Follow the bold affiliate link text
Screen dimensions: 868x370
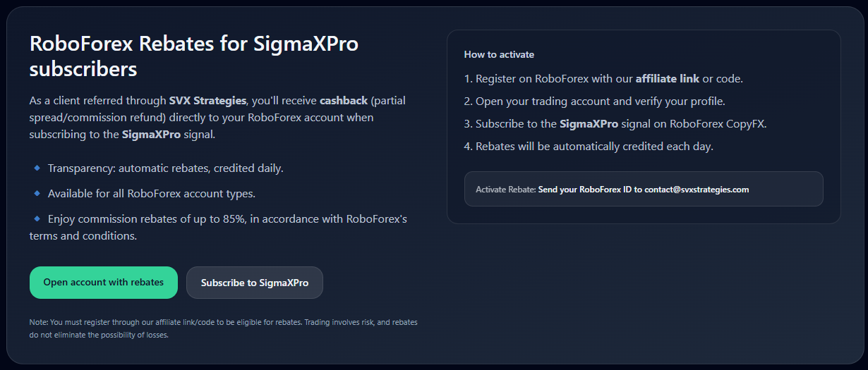[x=668, y=78]
